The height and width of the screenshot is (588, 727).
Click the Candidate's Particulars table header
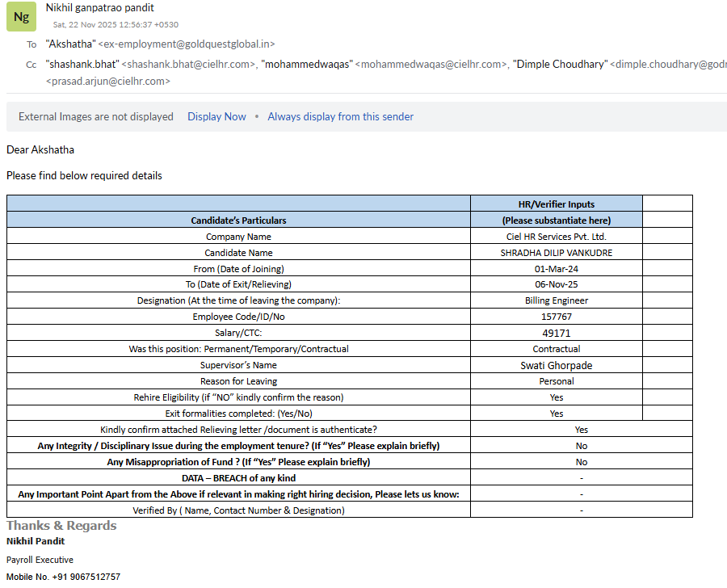click(x=238, y=220)
